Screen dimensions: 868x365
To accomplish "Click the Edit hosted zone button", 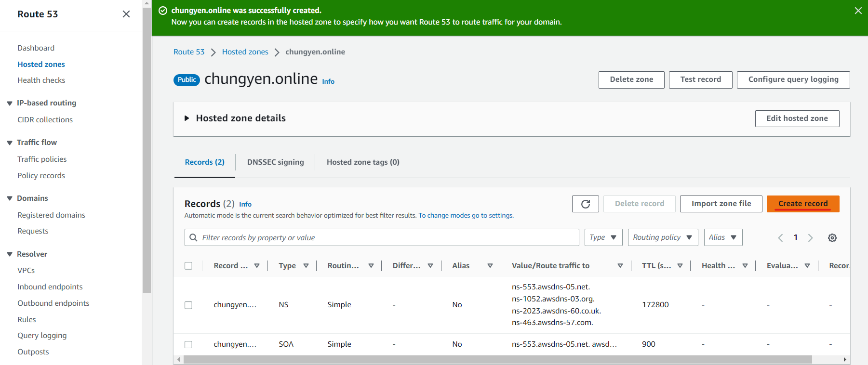I will (797, 119).
